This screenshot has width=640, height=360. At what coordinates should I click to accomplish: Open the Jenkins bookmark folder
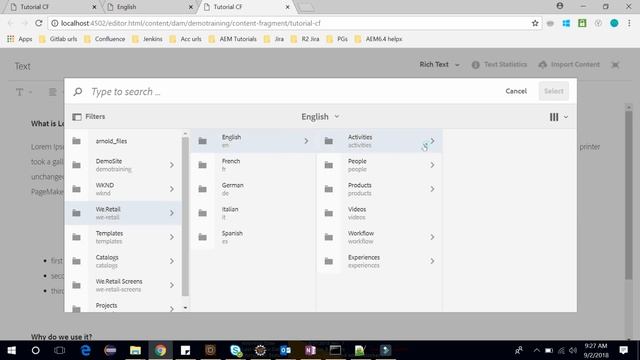click(x=147, y=39)
